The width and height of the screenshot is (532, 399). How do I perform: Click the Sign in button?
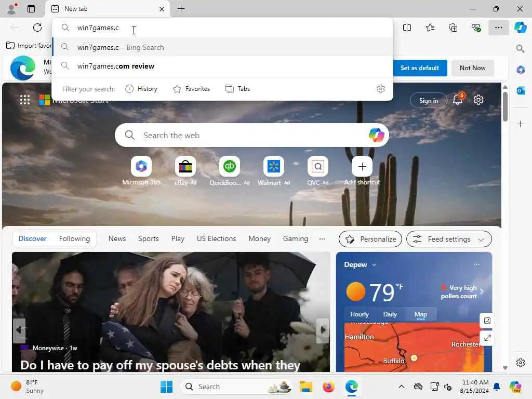429,100
